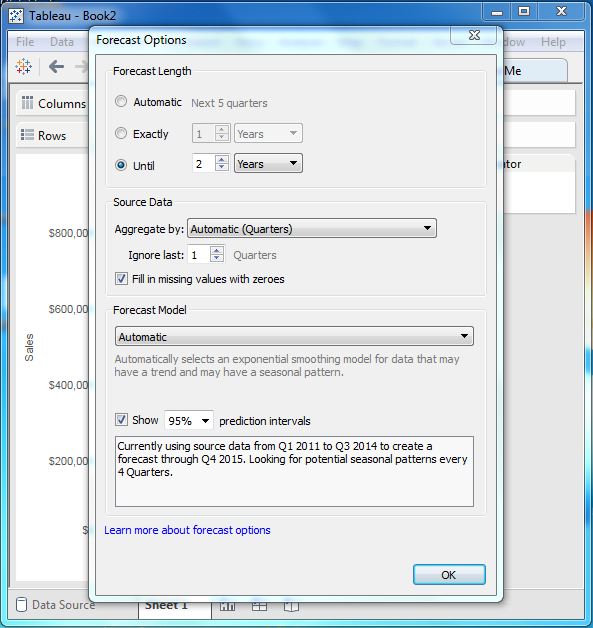This screenshot has height=628, width=593.
Task: Click the Columns shelf icon
Action: pos(27,103)
